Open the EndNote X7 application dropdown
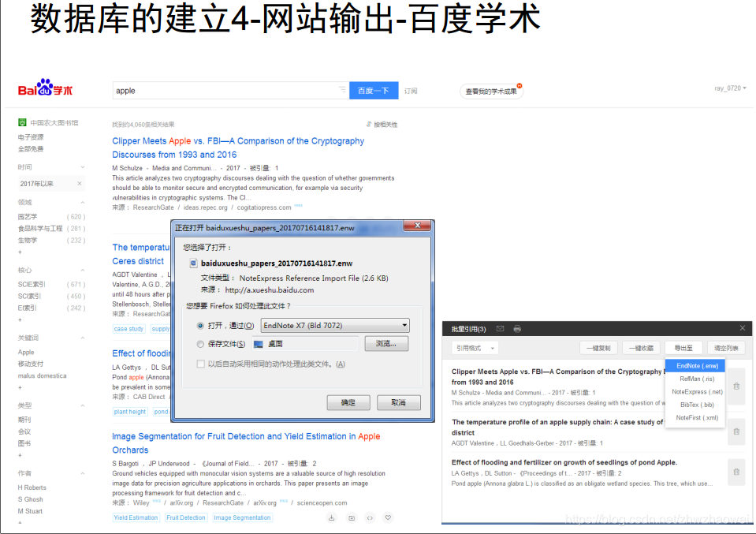 coord(335,326)
